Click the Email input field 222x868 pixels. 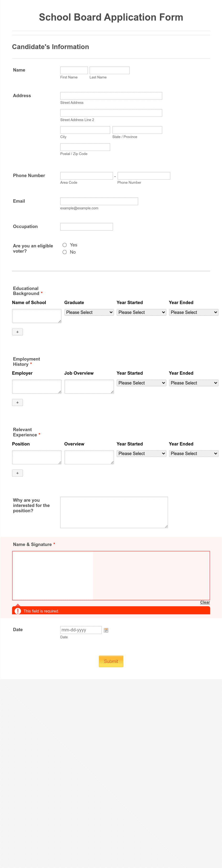99,201
